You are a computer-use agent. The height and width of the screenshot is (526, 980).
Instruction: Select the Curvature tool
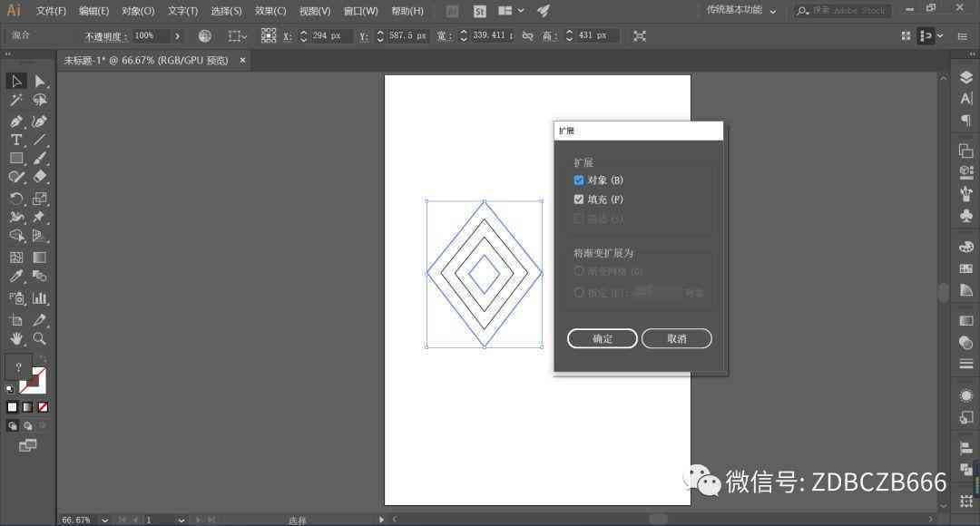coord(39,122)
